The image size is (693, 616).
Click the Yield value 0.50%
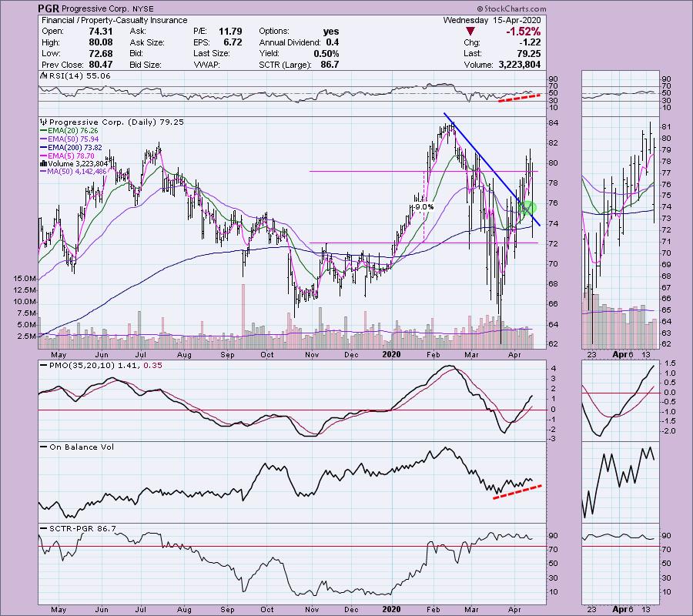327,53
